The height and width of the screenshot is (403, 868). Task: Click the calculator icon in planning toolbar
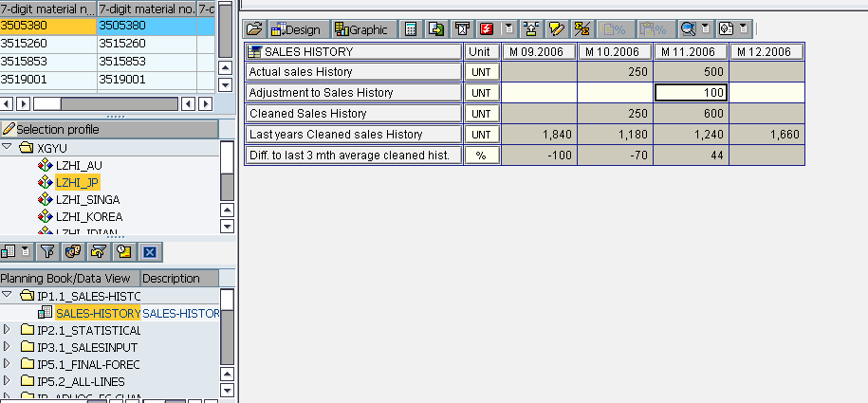coord(411,29)
